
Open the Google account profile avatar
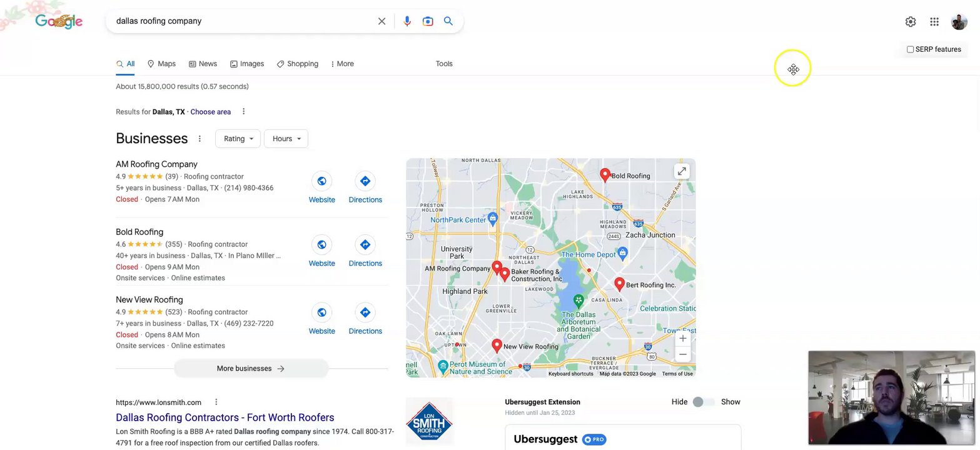tap(959, 22)
